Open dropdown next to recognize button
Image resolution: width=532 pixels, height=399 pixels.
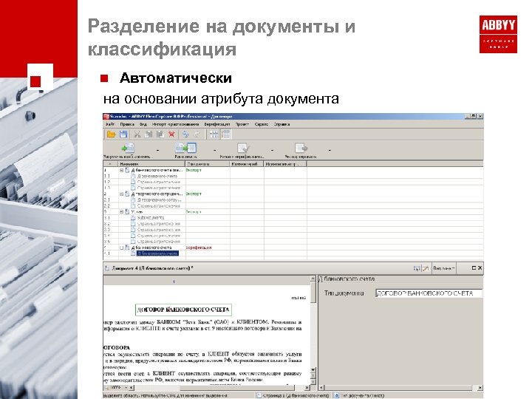click(215, 149)
